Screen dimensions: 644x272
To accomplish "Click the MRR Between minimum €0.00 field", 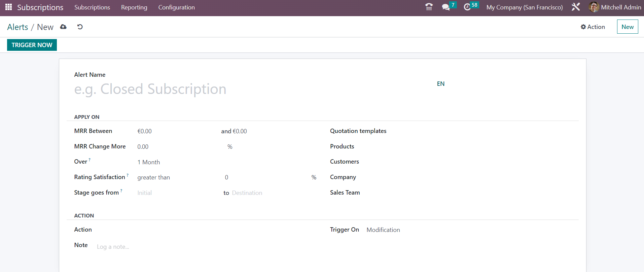I will (x=178, y=131).
